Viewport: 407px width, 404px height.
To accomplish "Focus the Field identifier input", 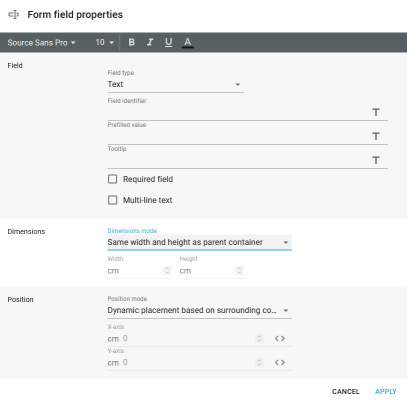I will point(239,113).
